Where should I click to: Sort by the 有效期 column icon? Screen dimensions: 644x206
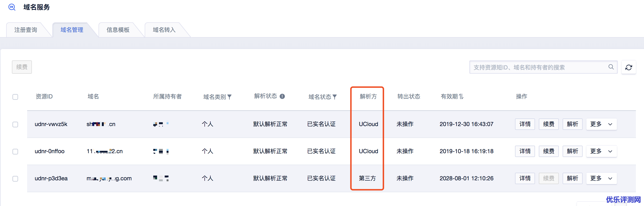click(x=461, y=97)
